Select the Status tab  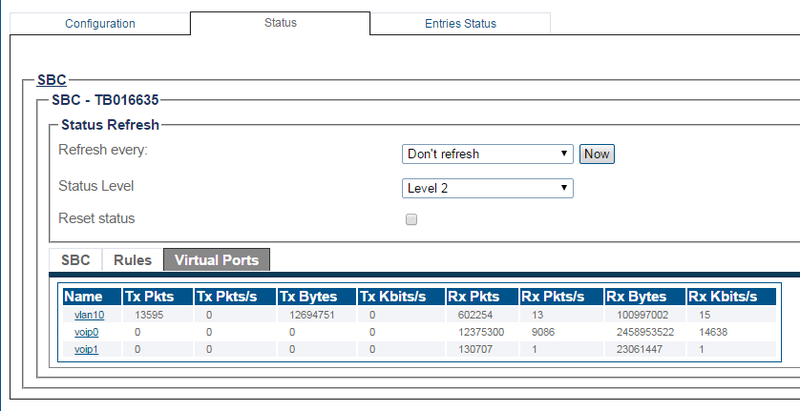coord(279,22)
